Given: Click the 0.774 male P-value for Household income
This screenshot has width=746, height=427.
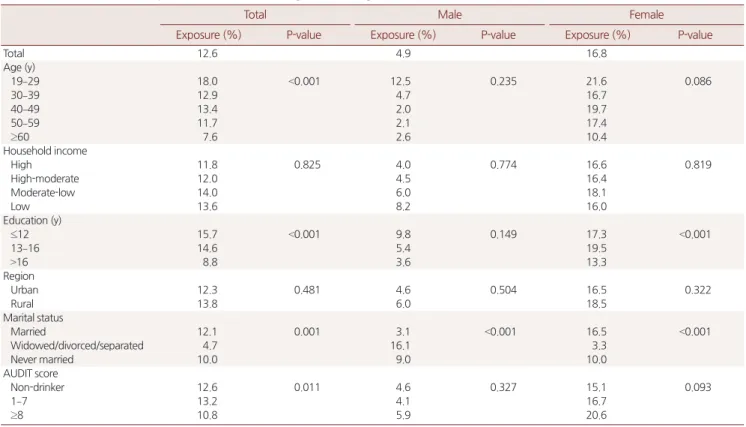Looking at the screenshot, I should click(x=503, y=165).
